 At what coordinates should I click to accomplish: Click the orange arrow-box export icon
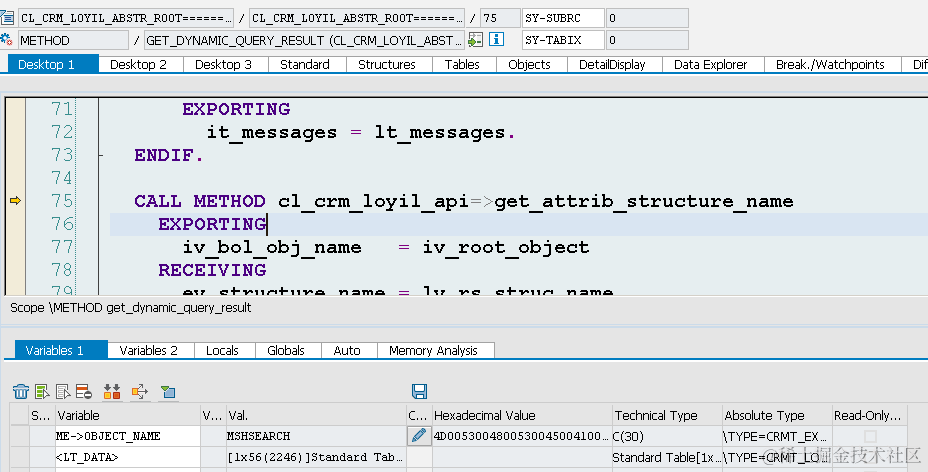[x=140, y=392]
